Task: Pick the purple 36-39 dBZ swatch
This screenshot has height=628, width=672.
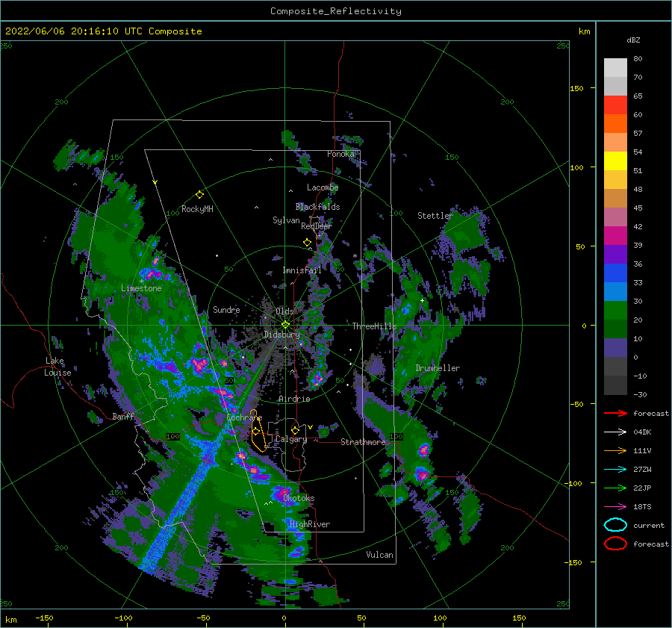Action: click(615, 255)
